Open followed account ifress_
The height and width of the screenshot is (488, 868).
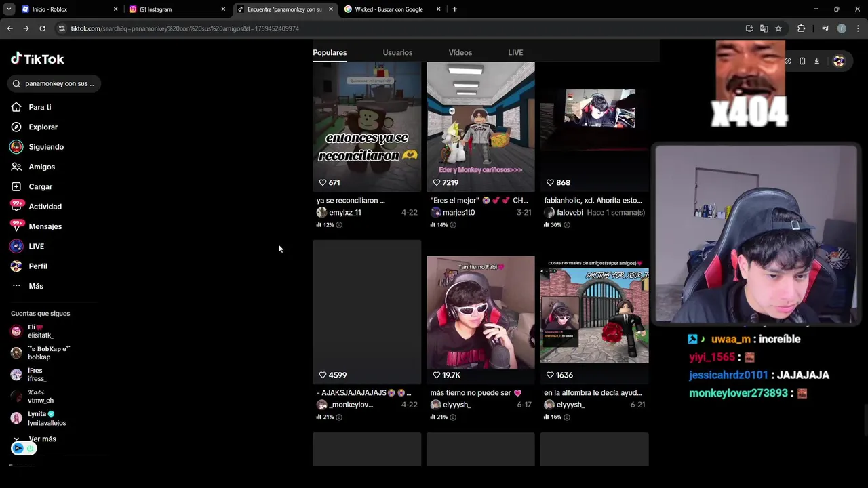[28, 375]
